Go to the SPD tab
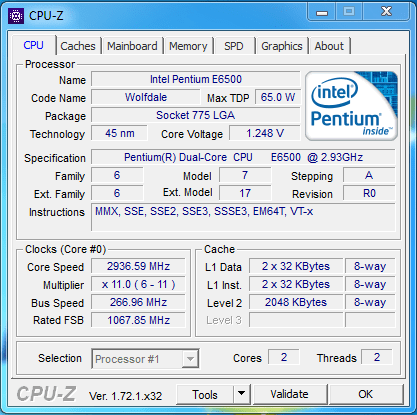 (234, 46)
